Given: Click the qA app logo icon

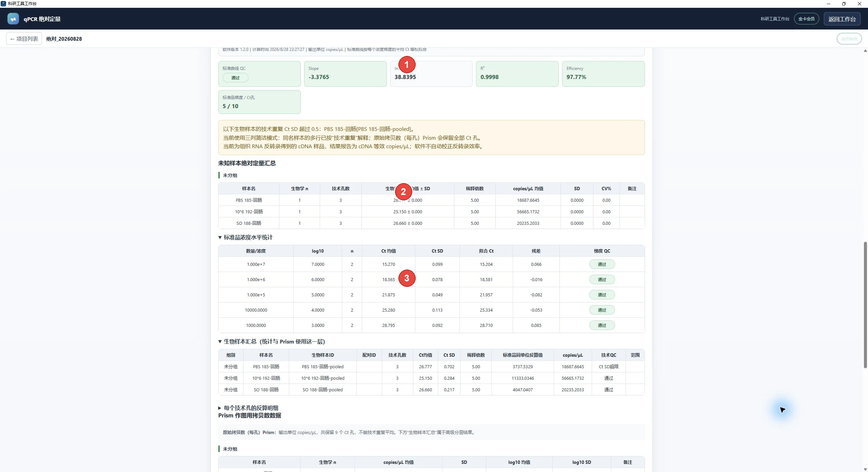Looking at the screenshot, I should pyautogui.click(x=13, y=19).
